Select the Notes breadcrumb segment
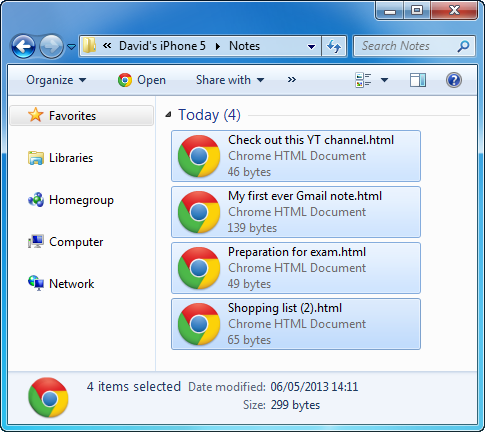This screenshot has width=485, height=432. pos(244,46)
